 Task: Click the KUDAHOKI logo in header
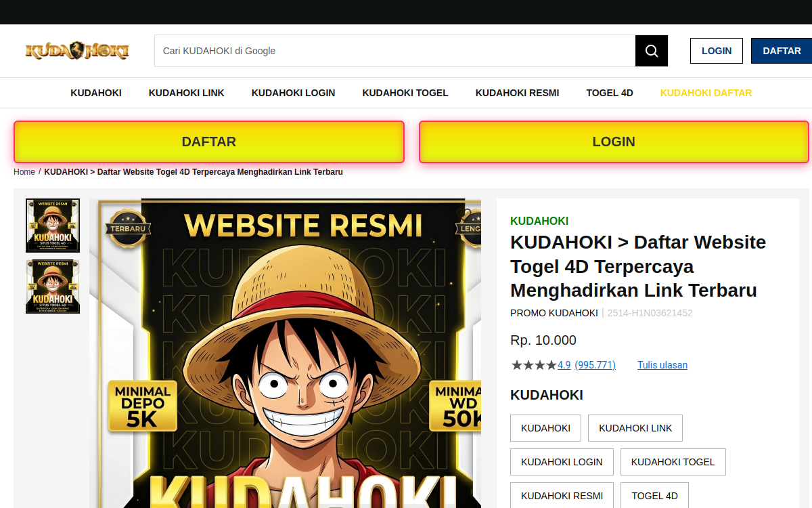(x=77, y=51)
